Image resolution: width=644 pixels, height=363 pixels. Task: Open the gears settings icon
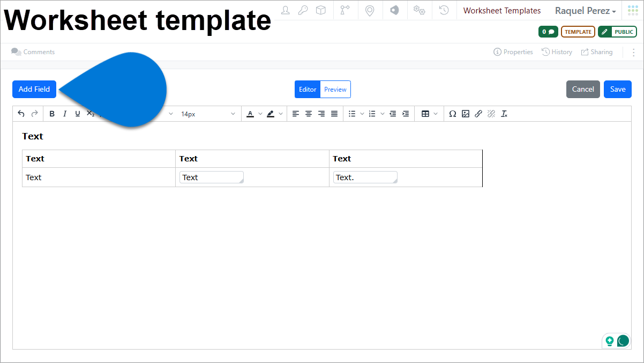coord(420,10)
